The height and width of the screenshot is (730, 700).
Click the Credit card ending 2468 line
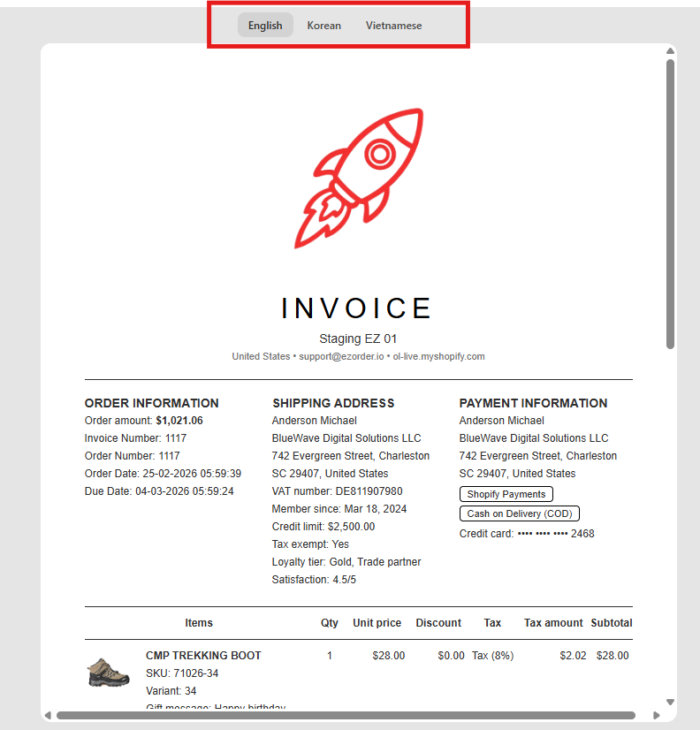(x=527, y=534)
